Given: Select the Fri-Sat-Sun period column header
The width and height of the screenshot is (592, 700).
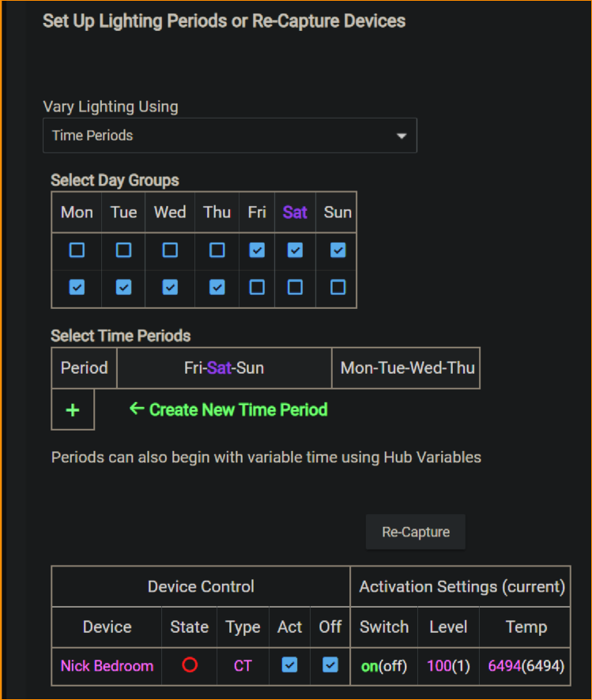Looking at the screenshot, I should coord(224,368).
